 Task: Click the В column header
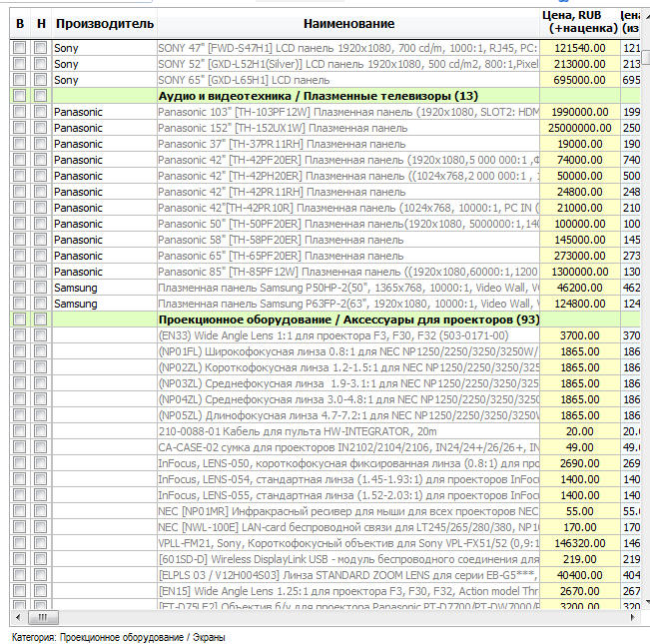pyautogui.click(x=20, y=24)
